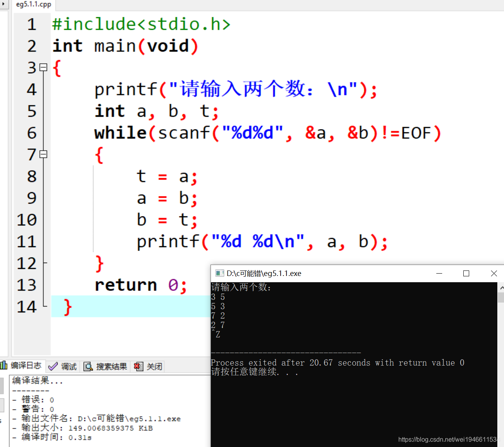Click the tab scroll arrow left of eg5.1.1.cpp
The height and width of the screenshot is (447, 504).
[x=4, y=4]
